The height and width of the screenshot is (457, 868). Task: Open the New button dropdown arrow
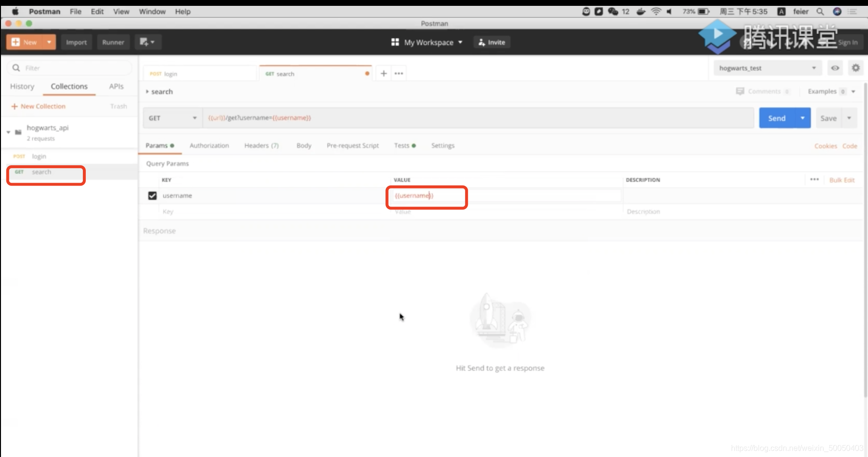click(x=49, y=42)
